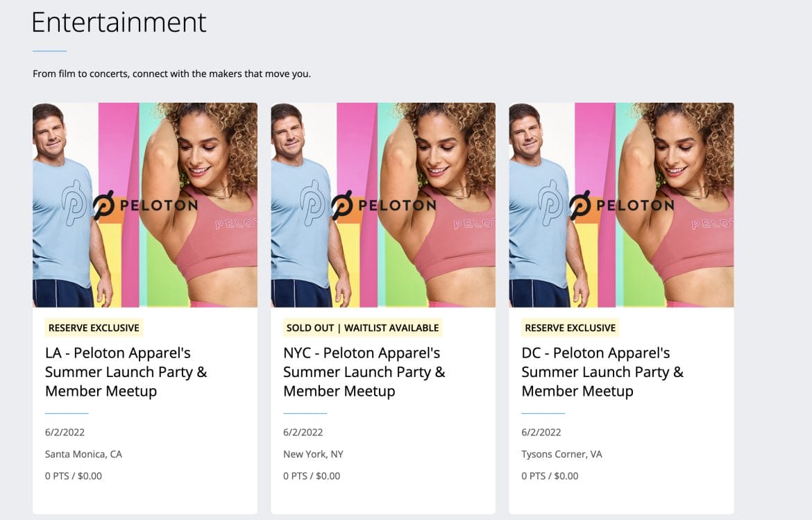Image resolution: width=812 pixels, height=520 pixels.
Task: Select the New York, NY location text
Action: coord(313,454)
